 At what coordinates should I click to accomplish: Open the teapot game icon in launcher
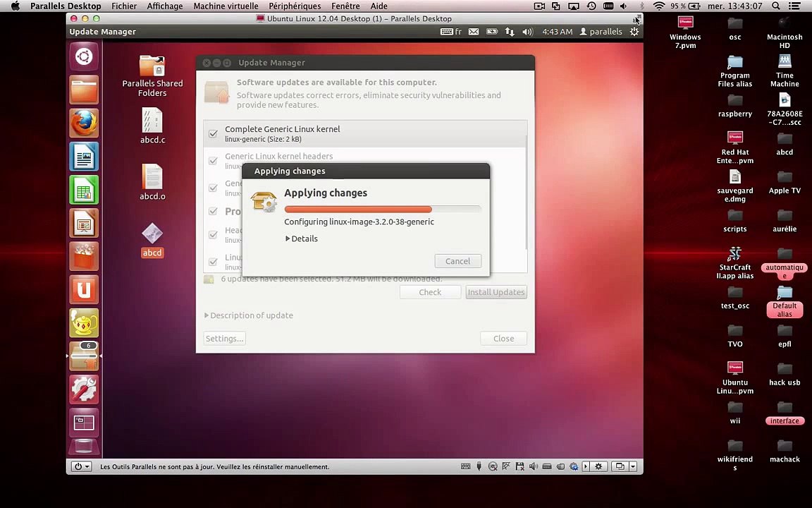pos(84,323)
